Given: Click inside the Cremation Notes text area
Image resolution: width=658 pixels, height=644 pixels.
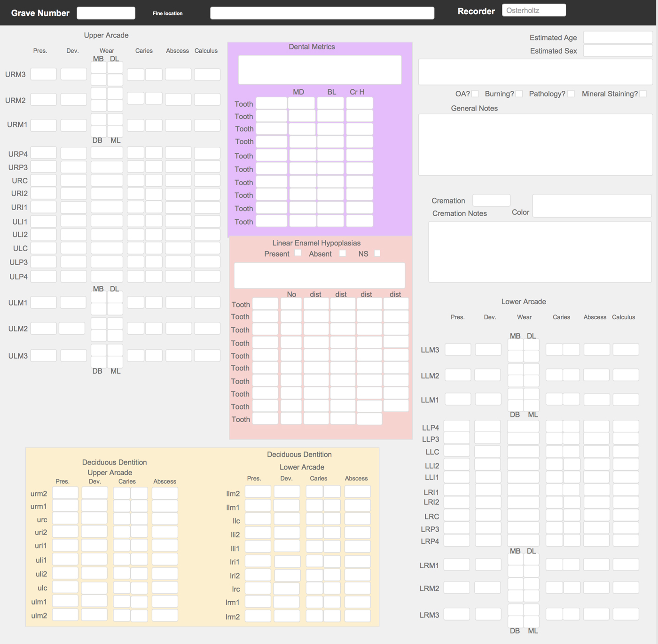Looking at the screenshot, I should click(x=540, y=252).
